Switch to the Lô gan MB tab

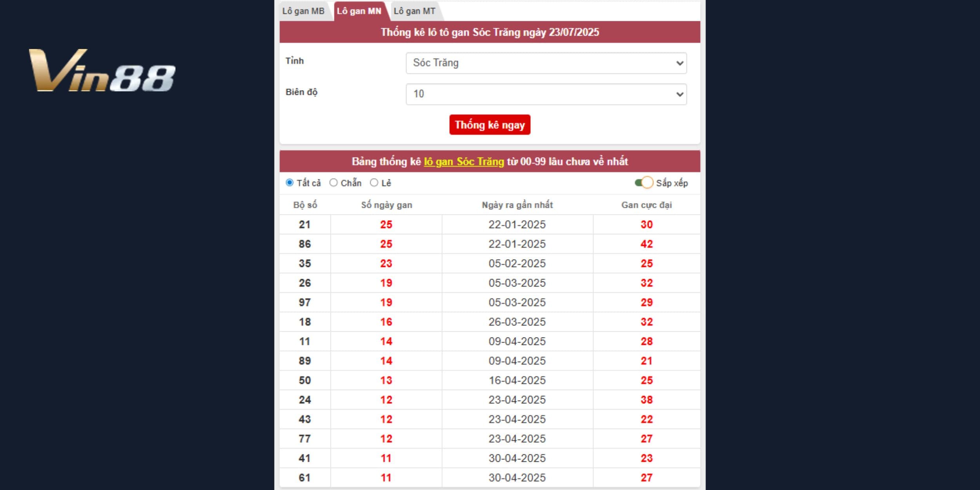(x=303, y=11)
